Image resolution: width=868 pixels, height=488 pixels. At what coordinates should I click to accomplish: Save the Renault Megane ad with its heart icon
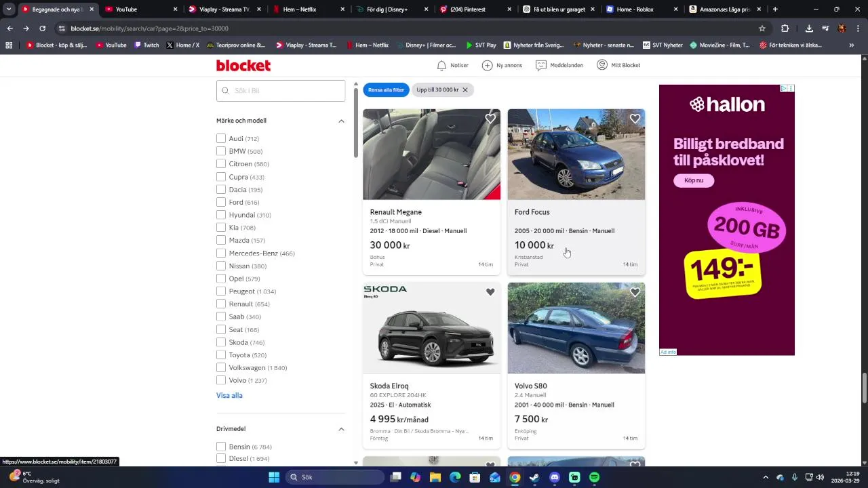click(490, 119)
